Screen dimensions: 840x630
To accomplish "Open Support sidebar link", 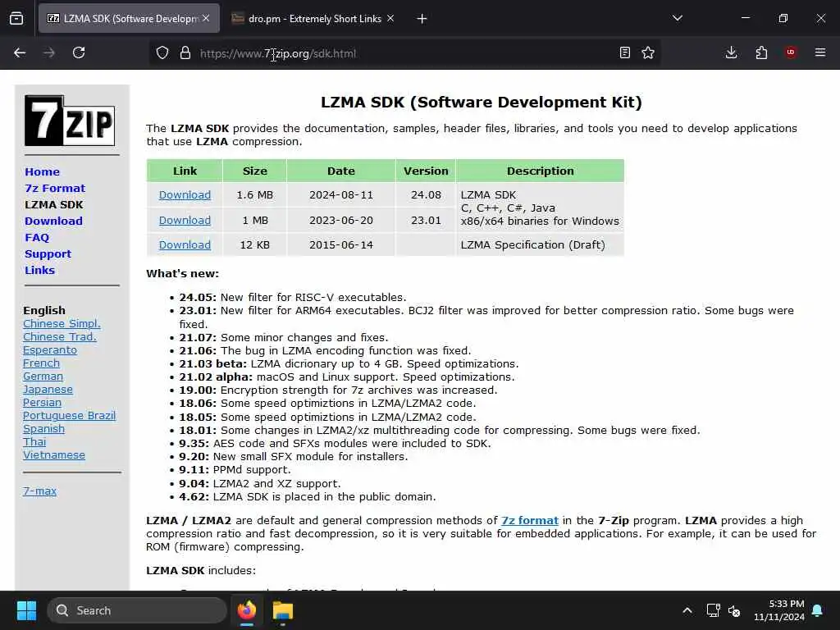I will click(x=48, y=254).
